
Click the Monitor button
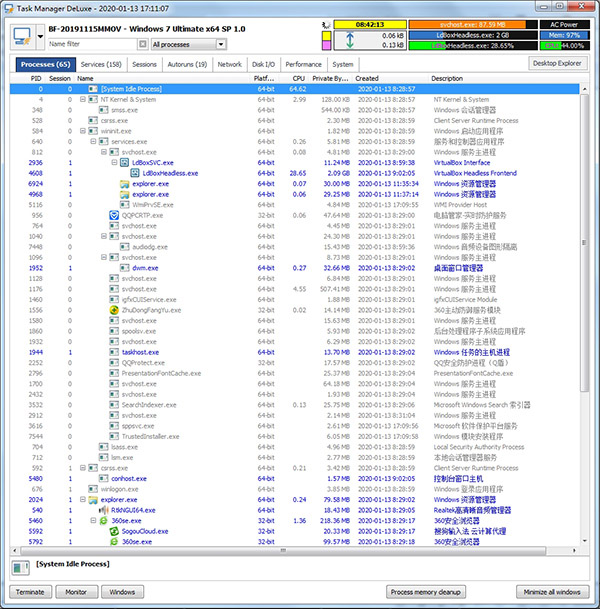pyautogui.click(x=76, y=592)
